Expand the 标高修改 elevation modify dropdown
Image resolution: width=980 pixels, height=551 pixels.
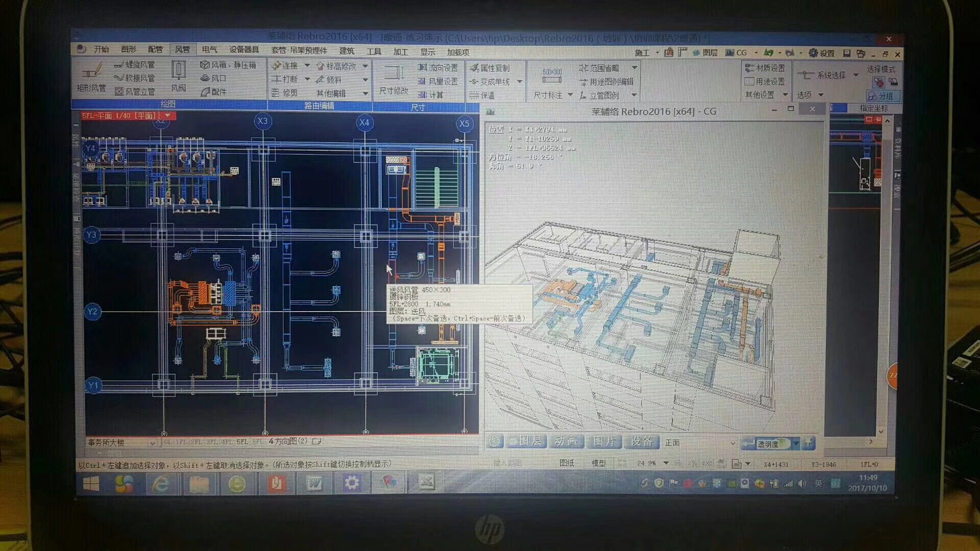pos(365,66)
